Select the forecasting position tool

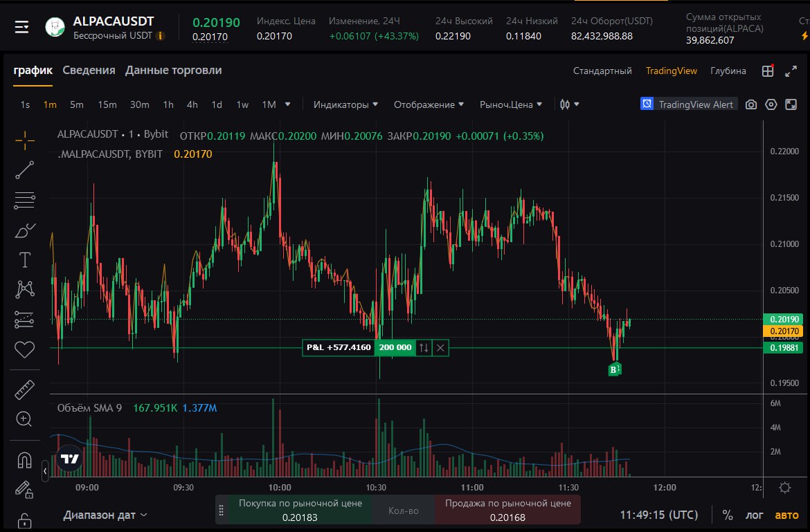[24, 320]
